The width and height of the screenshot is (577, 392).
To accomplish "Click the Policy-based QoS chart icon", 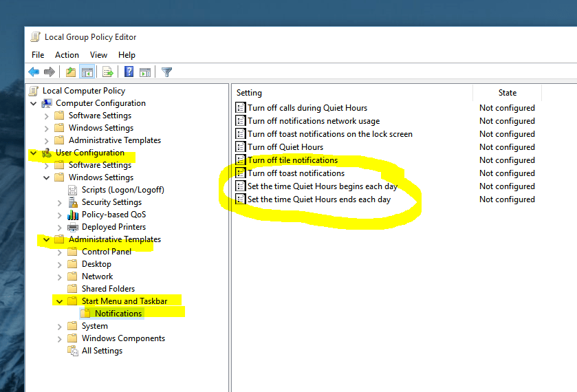I will (73, 215).
